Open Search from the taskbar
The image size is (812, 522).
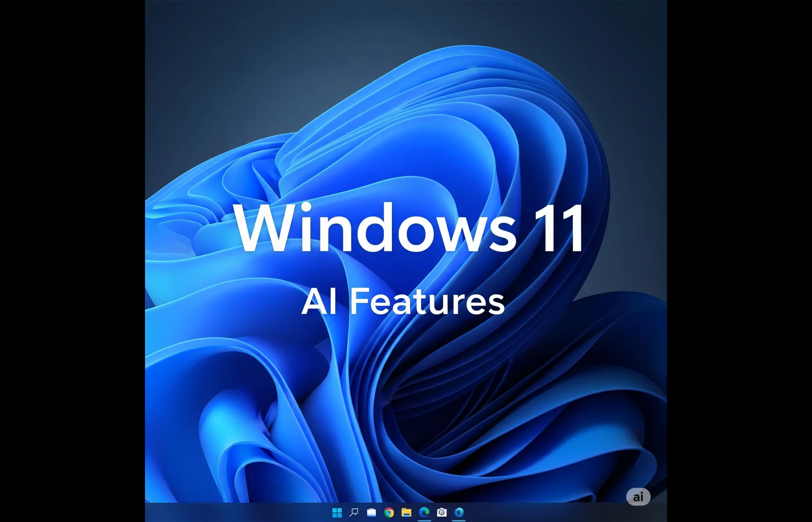coord(354,512)
